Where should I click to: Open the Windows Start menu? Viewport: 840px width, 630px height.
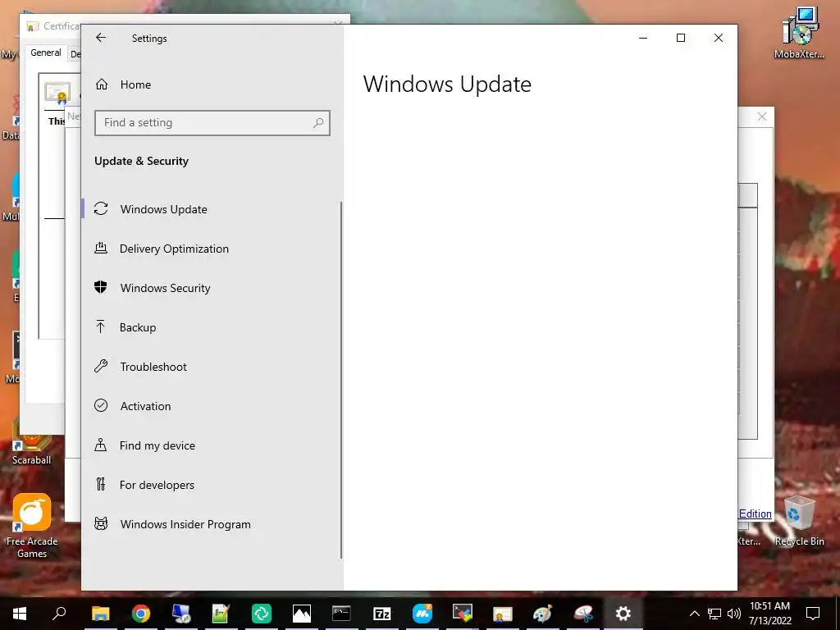[20, 614]
